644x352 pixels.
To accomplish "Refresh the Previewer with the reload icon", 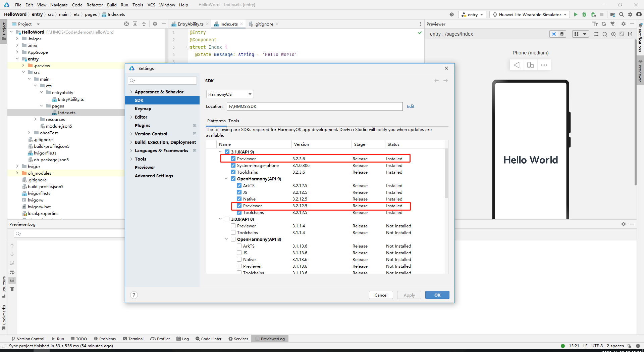I will click(604, 24).
